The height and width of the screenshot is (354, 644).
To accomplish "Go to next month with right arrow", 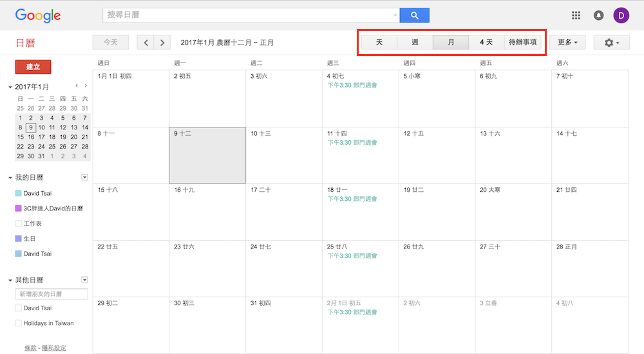I will click(x=162, y=42).
